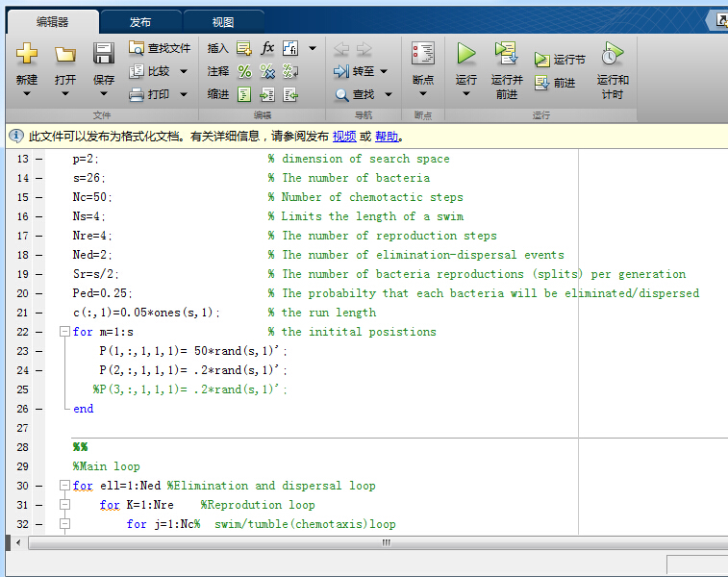Click Run Section (运行节)
728x577 pixels.
pos(560,60)
